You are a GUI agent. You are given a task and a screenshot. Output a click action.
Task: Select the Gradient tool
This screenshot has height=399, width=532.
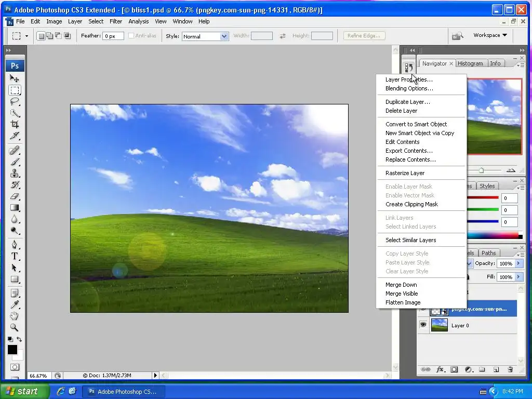pyautogui.click(x=15, y=208)
